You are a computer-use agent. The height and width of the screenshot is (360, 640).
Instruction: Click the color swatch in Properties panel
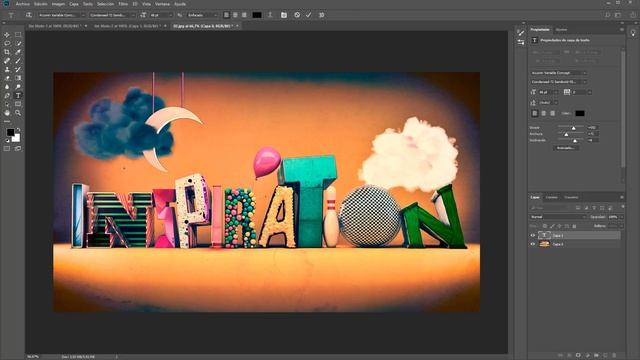point(580,113)
